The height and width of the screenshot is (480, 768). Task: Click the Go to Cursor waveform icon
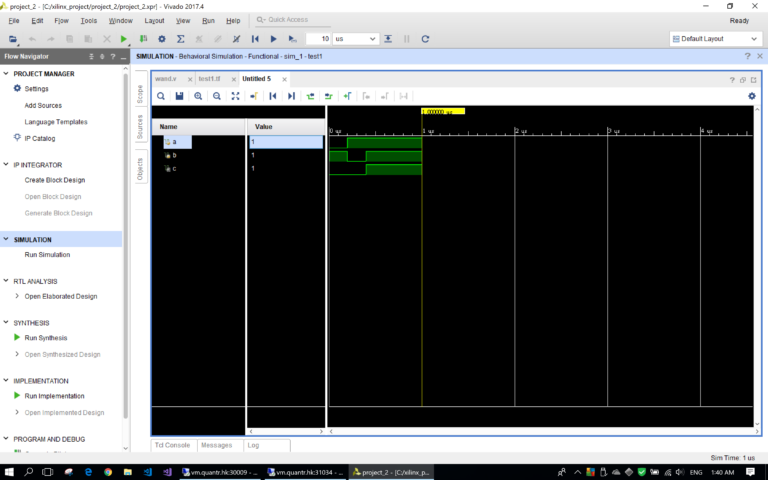click(254, 96)
